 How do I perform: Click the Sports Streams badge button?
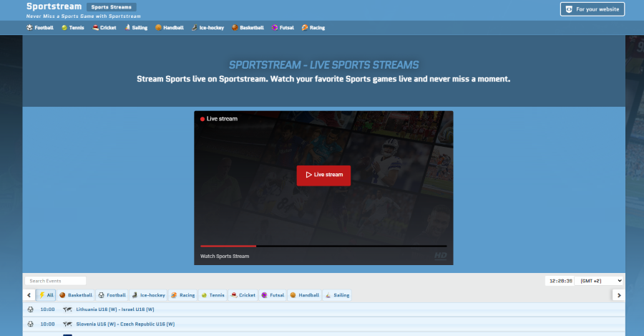(x=112, y=7)
